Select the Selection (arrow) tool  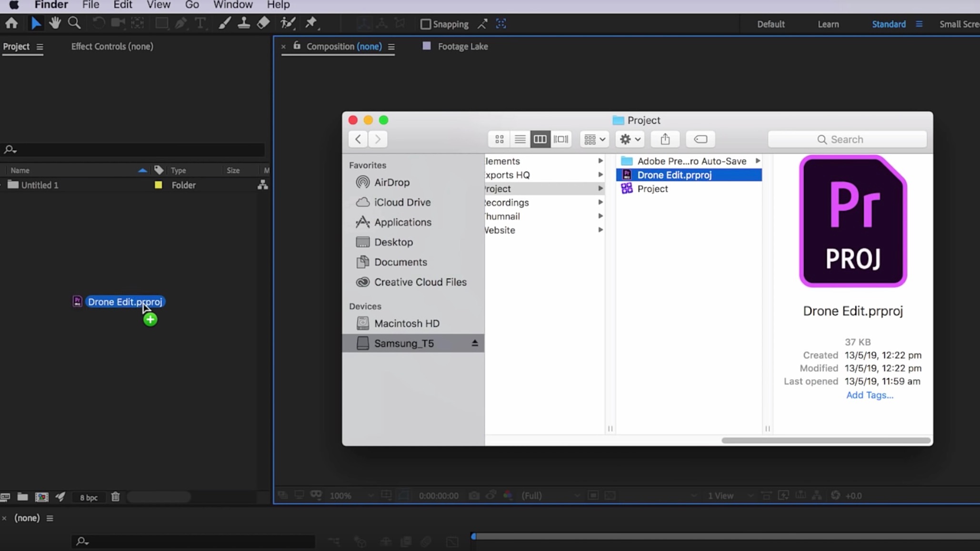click(x=36, y=23)
